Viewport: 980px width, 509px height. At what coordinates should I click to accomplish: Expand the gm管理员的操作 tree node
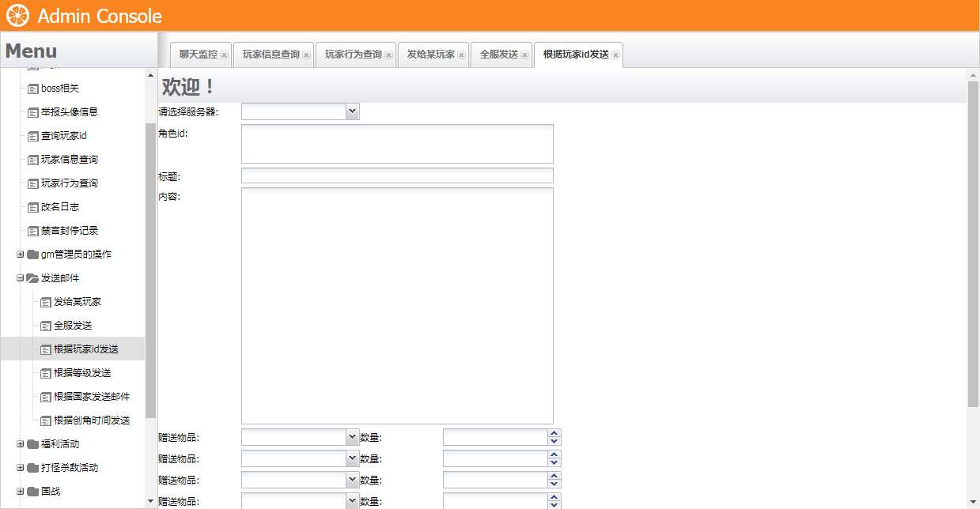(x=19, y=254)
